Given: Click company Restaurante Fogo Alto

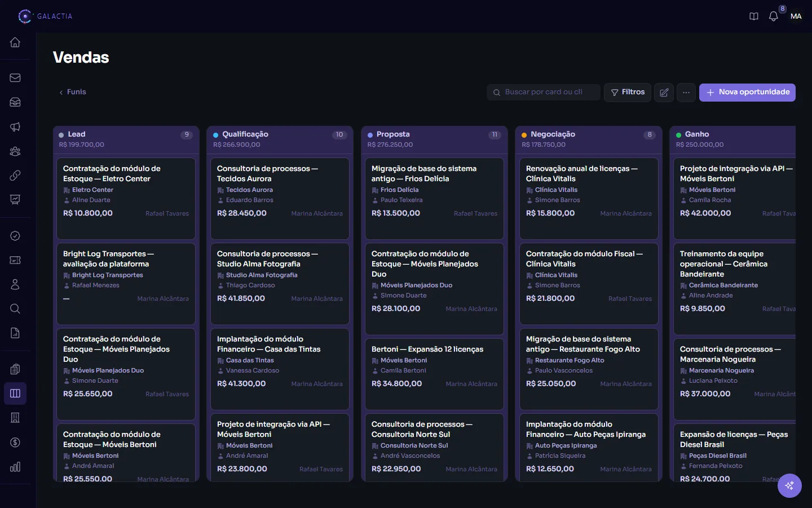Looking at the screenshot, I should coord(570,361).
